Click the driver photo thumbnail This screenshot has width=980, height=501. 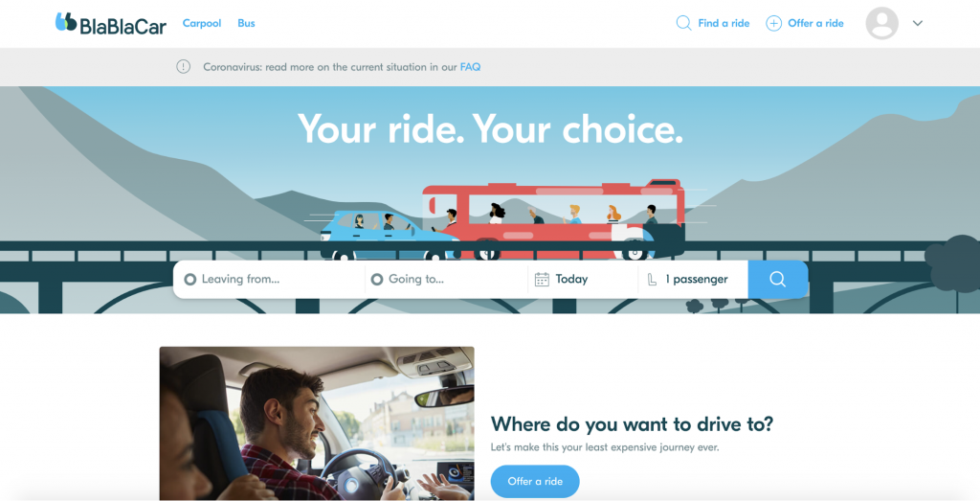pyautogui.click(x=317, y=423)
